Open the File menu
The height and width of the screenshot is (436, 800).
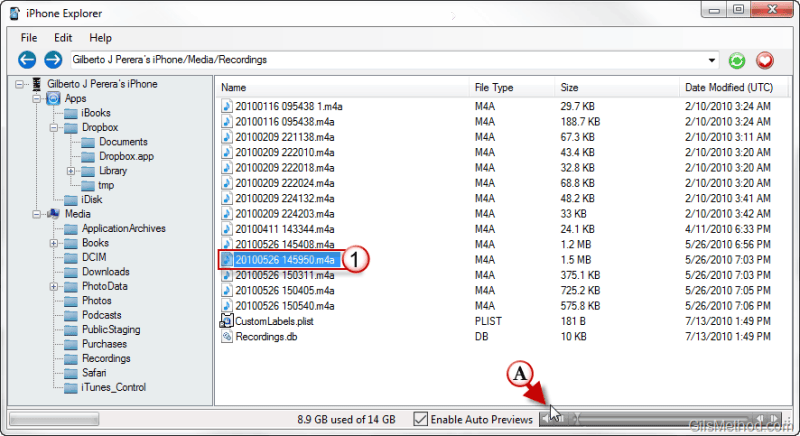pos(29,38)
